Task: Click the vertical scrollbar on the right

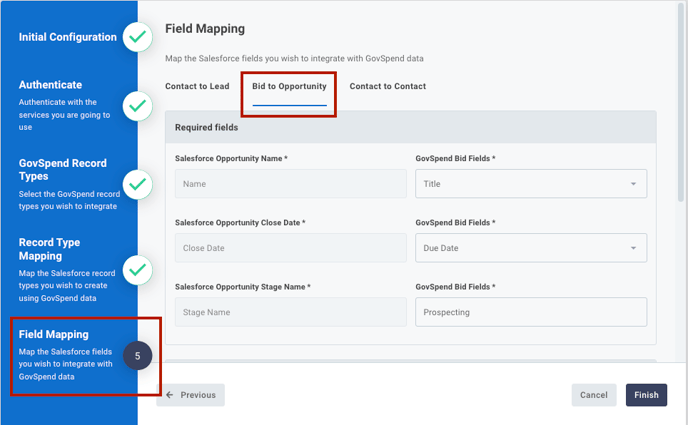Action: [681, 101]
